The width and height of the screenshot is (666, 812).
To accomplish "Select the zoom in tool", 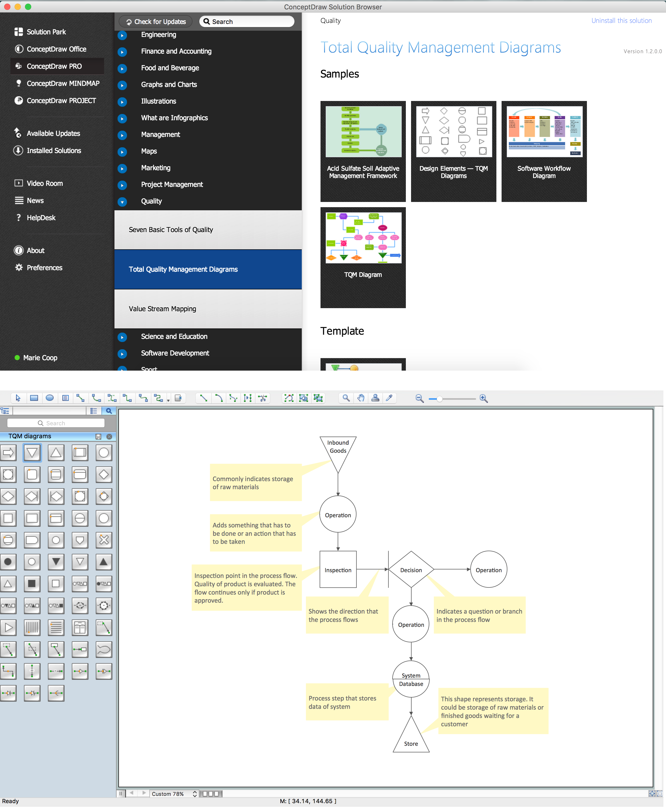I will (487, 398).
